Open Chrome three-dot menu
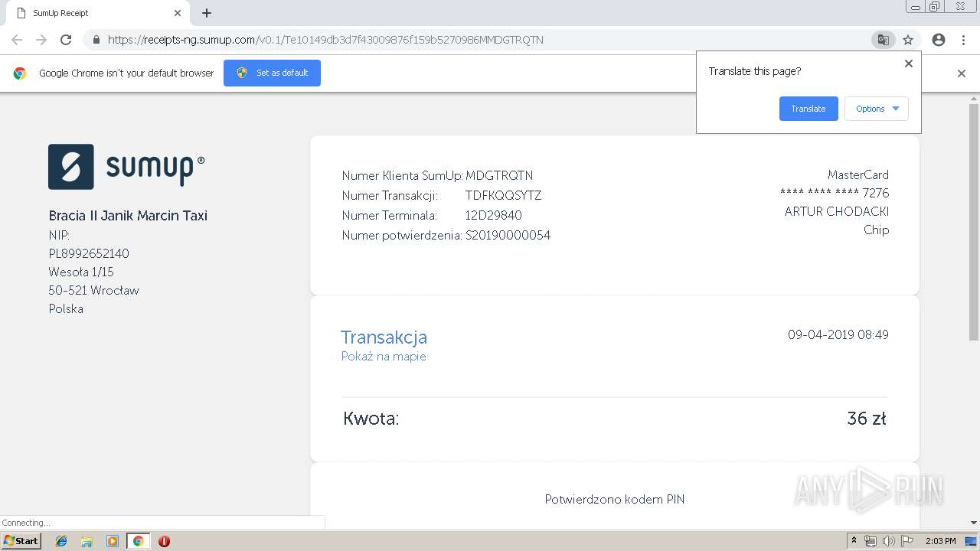Image resolution: width=980 pixels, height=551 pixels. 963,40
